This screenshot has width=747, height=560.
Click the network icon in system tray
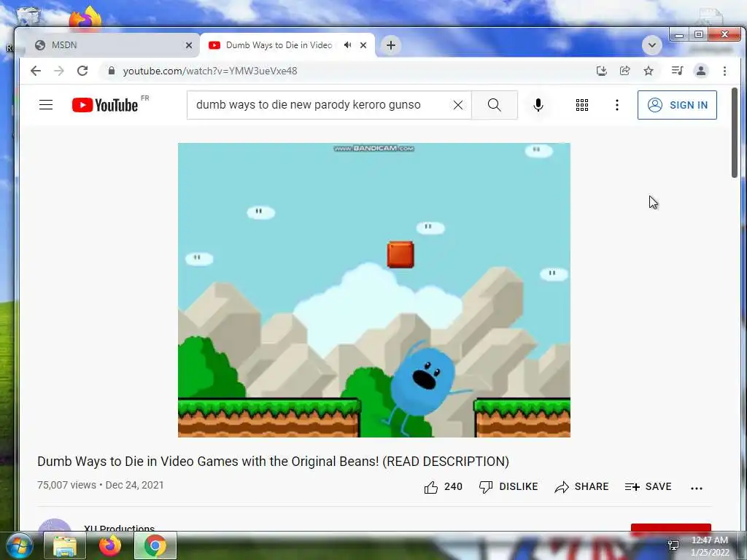click(673, 545)
